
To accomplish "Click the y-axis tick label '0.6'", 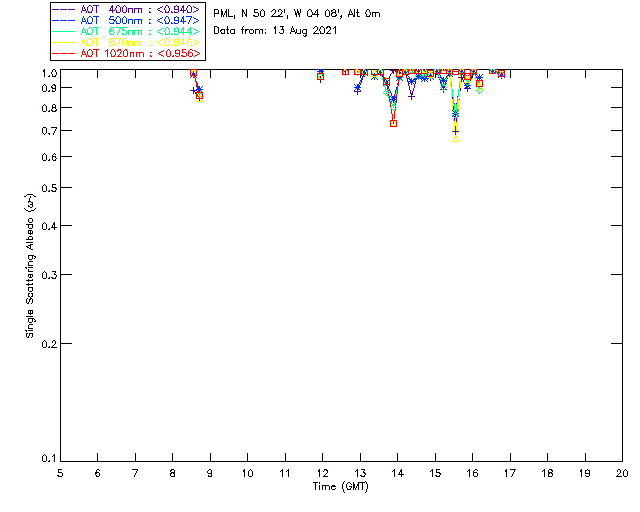I will coord(49,157).
